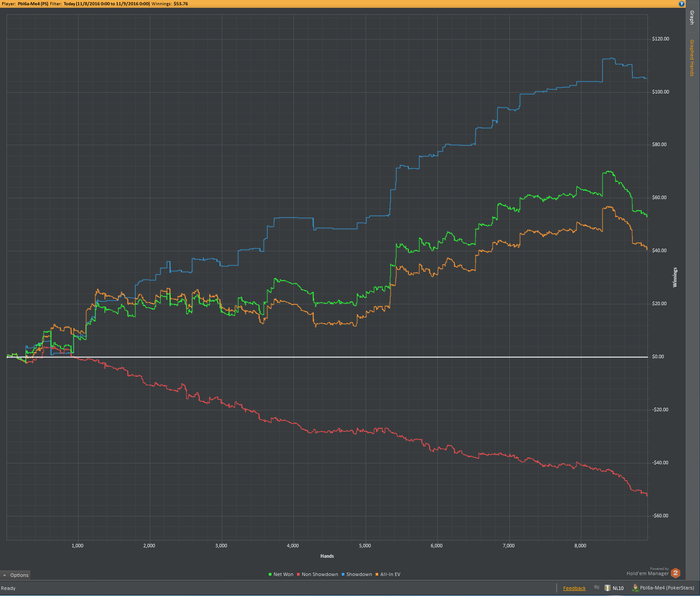
Task: Click the Filter: Today date range text
Action: pos(100,4)
